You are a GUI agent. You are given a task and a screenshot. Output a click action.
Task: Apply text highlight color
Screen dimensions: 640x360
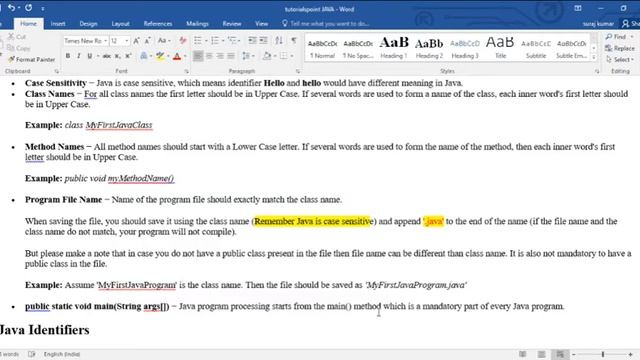[x=160, y=56]
